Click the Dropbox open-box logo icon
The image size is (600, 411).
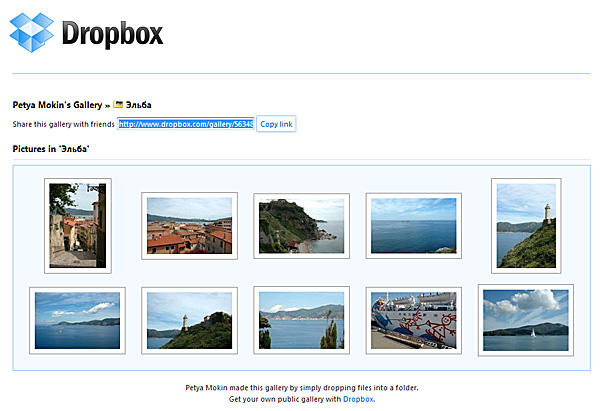click(32, 33)
